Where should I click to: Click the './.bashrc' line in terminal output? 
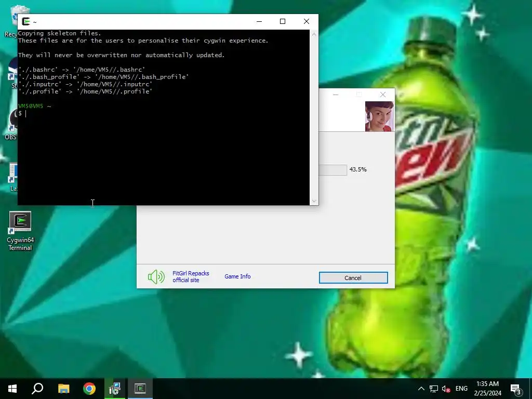coord(82,70)
